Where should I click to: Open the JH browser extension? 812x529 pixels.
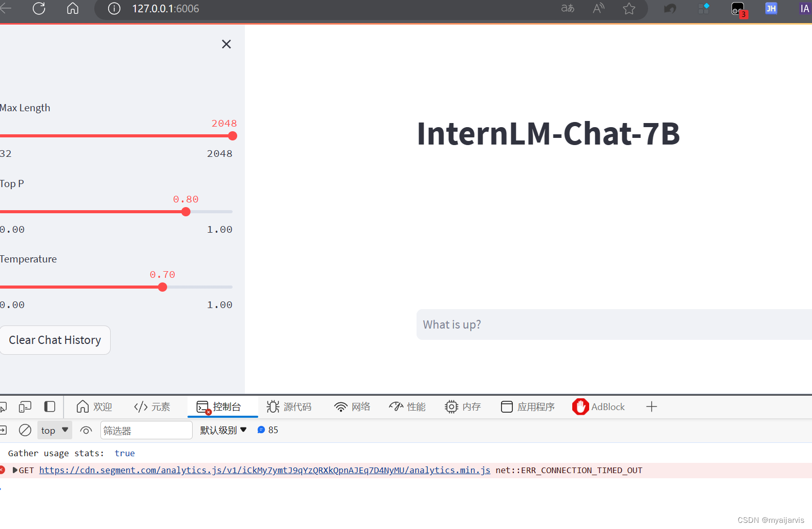(x=771, y=9)
